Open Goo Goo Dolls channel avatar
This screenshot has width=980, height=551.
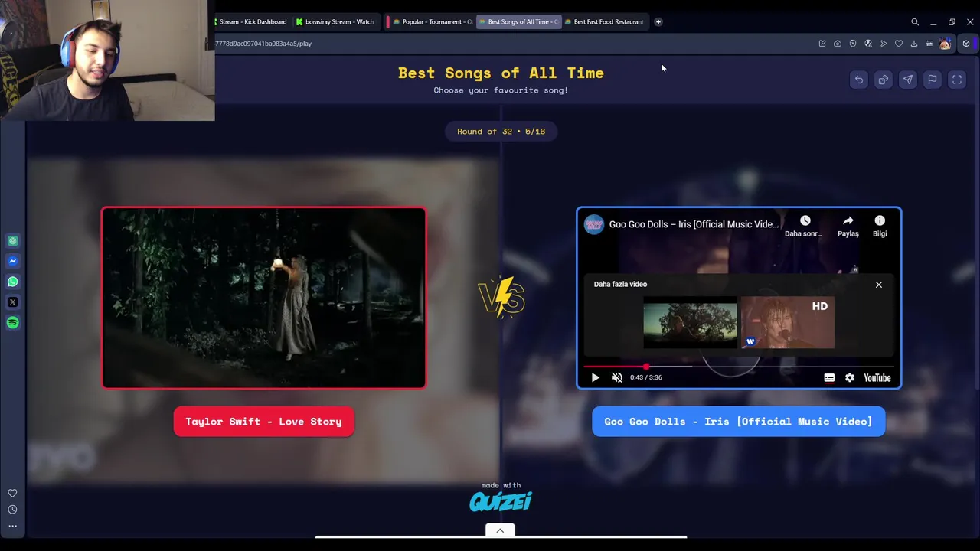(x=593, y=224)
